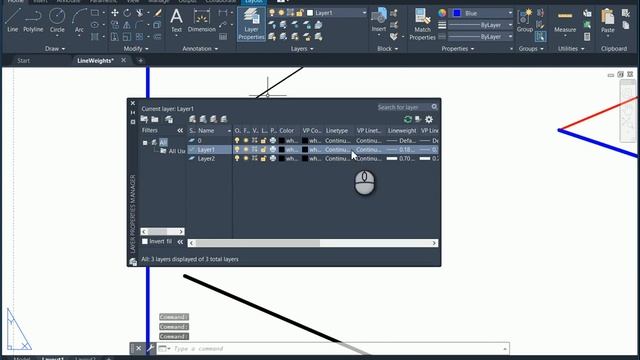Screen dimensions: 640x360
Task: Open layer manager settings gear
Action: coord(429,119)
